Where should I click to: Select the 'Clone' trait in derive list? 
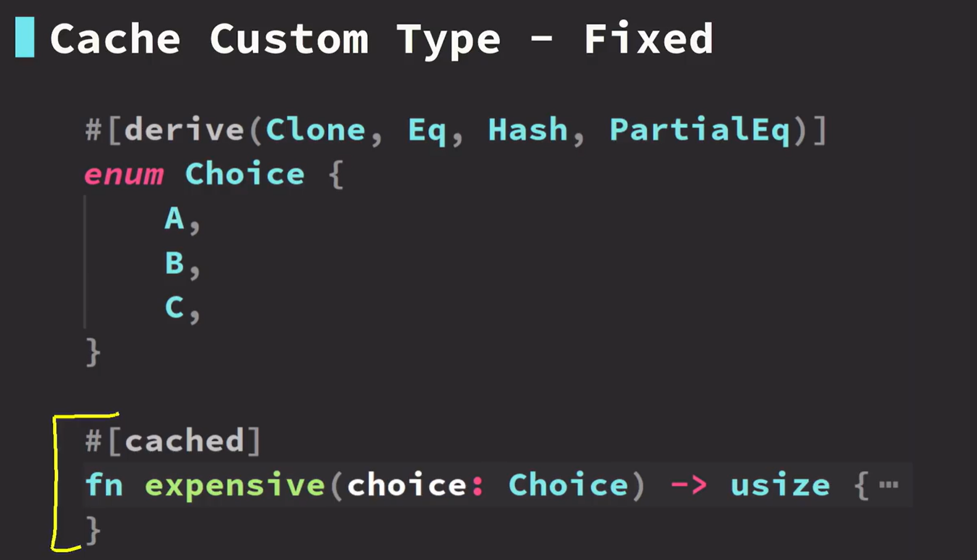(315, 130)
